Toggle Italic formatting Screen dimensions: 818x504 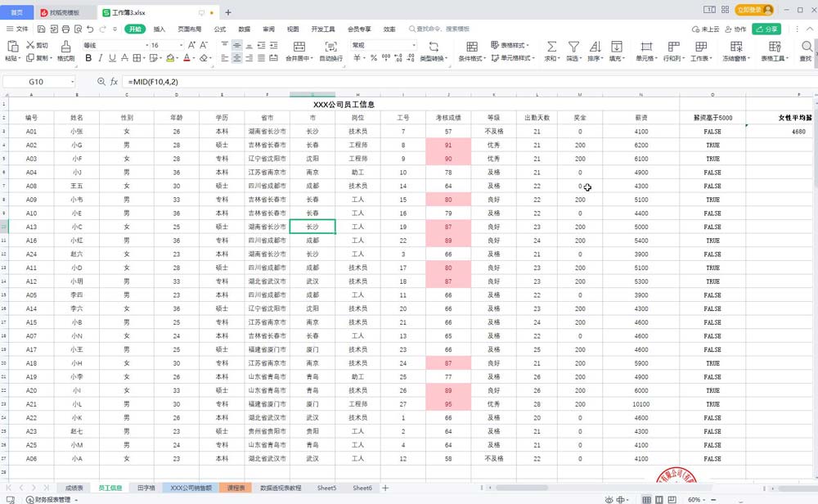pos(100,58)
